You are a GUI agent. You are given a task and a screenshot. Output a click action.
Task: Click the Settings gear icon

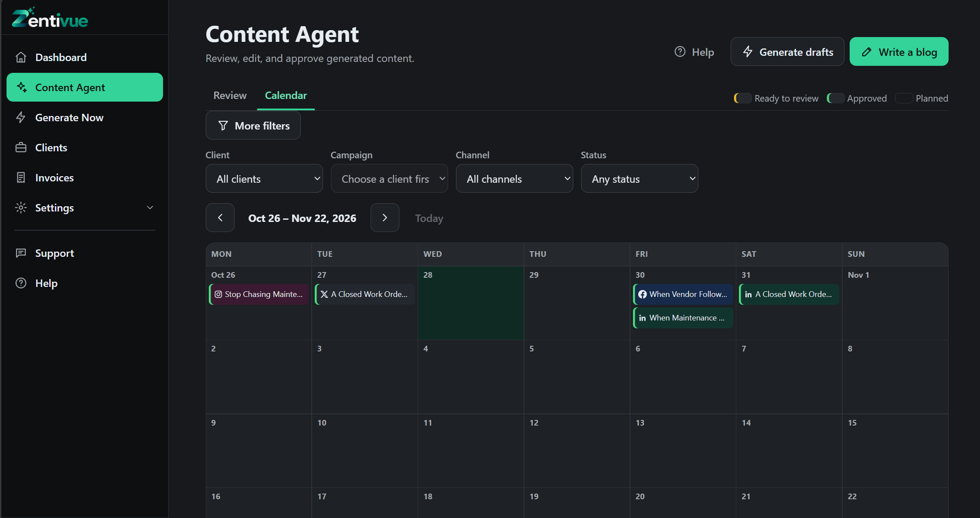pyautogui.click(x=21, y=208)
